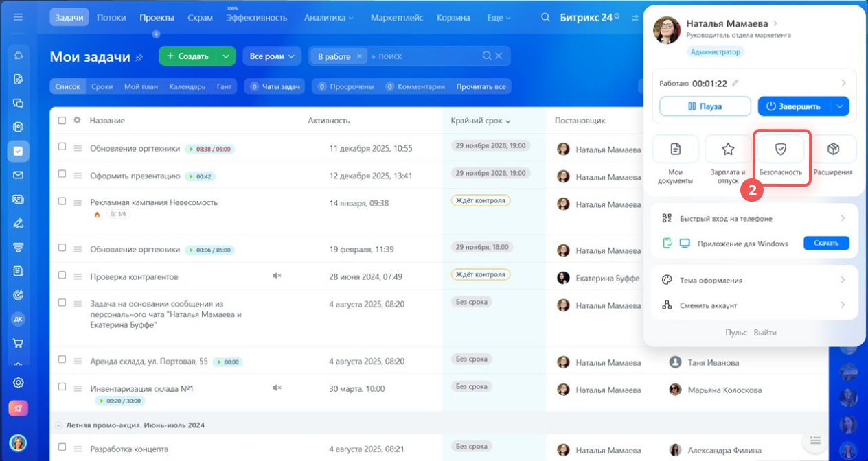The height and width of the screenshot is (461, 868).
Task: Edit working time with pencil icon
Action: point(735,83)
